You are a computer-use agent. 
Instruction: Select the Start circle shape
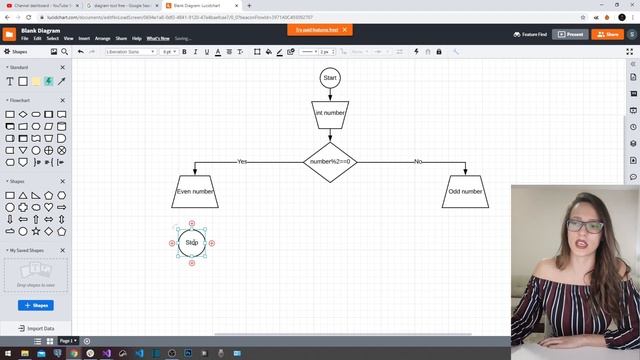(330, 78)
